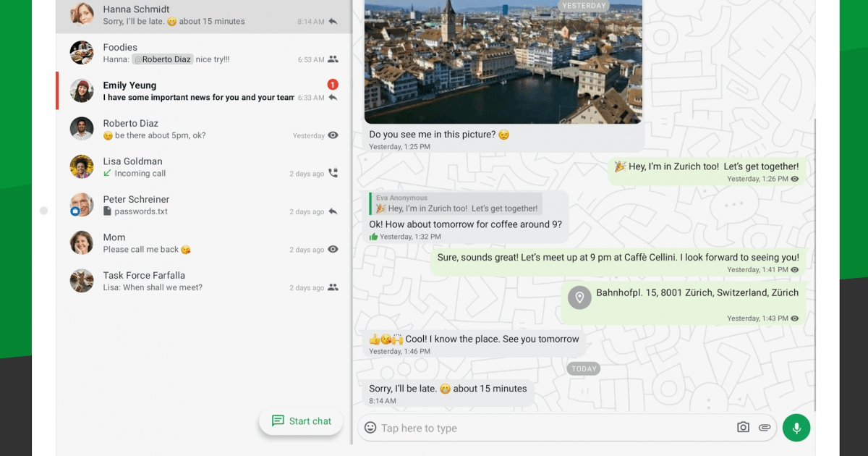Click the incoming call icon beside Lisa Goldman

[332, 173]
